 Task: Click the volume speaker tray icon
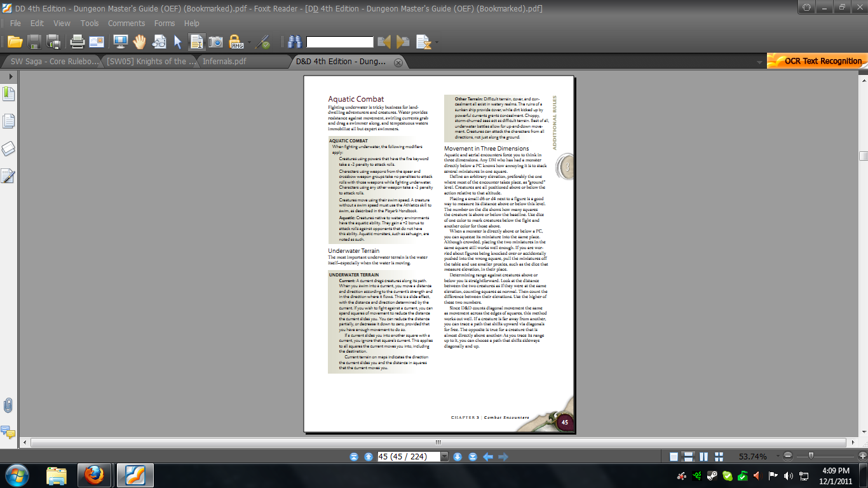click(x=788, y=475)
